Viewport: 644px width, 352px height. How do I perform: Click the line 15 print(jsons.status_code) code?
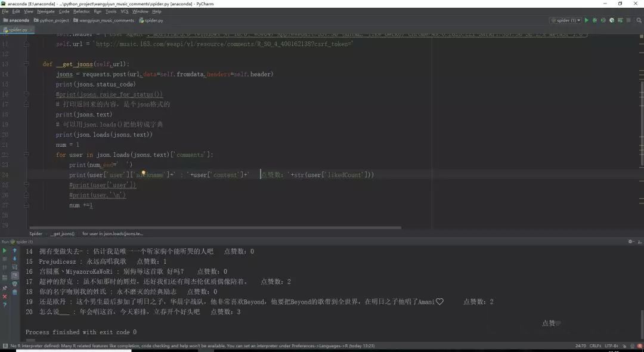click(95, 84)
